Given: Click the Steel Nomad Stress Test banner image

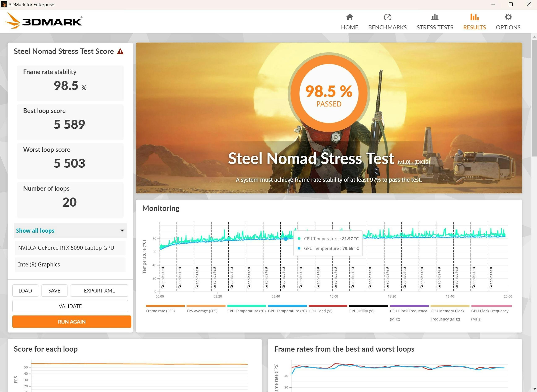Looking at the screenshot, I should (329, 118).
